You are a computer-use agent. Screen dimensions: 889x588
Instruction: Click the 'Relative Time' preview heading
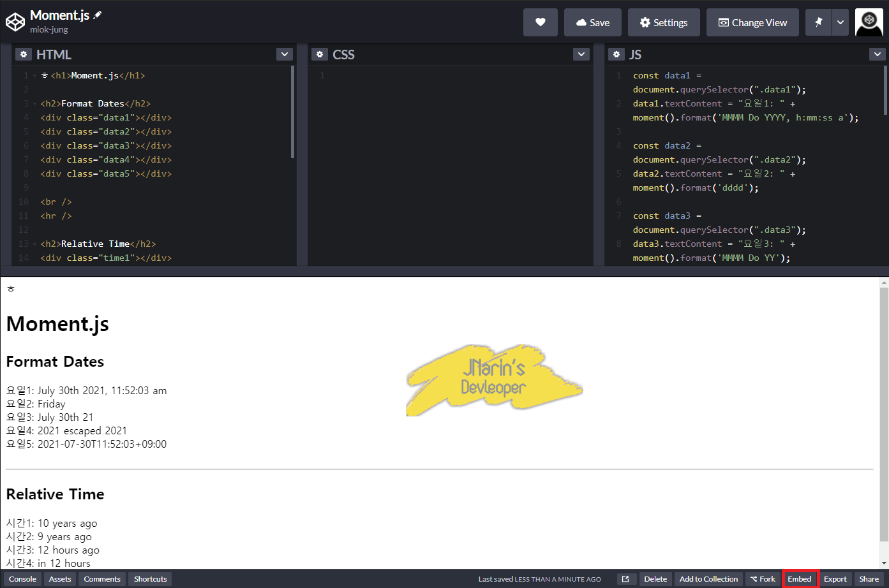coord(55,494)
